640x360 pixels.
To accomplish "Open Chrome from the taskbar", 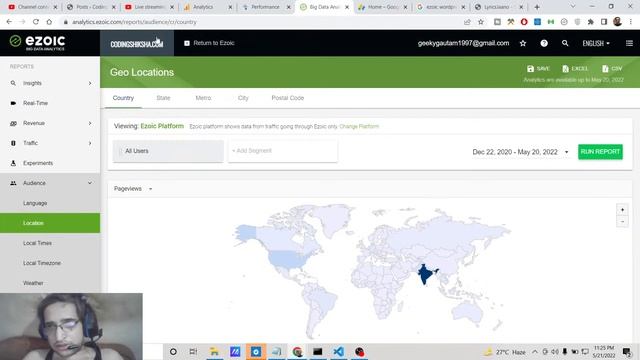I will 297,351.
